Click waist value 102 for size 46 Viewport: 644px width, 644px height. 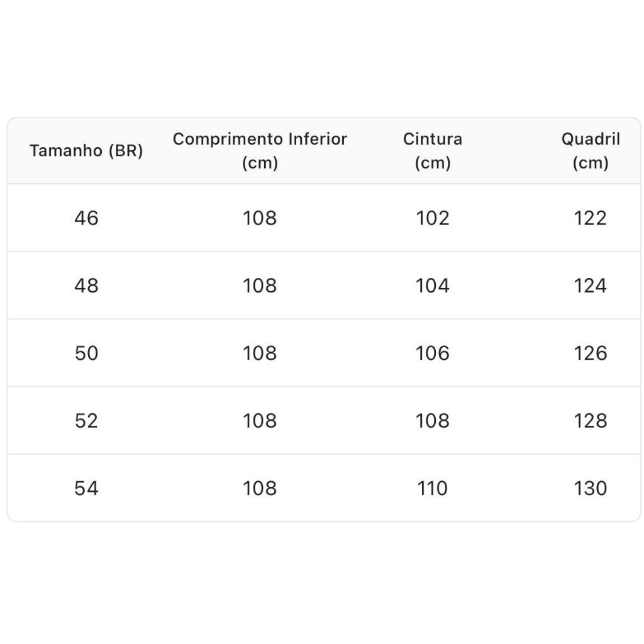[x=433, y=218]
